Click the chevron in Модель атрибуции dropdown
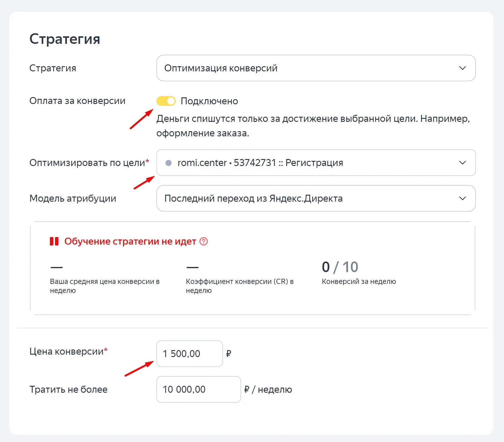Screen dimensions: 504x442 point(462,198)
